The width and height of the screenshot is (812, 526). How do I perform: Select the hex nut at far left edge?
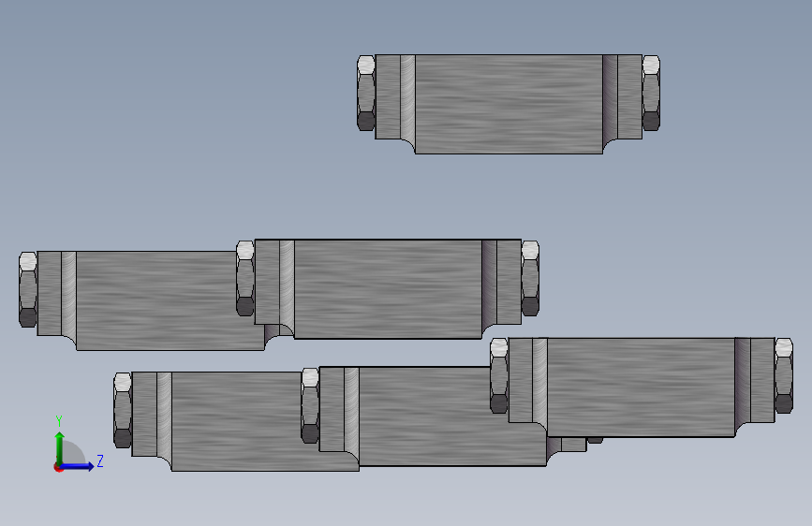click(x=28, y=289)
